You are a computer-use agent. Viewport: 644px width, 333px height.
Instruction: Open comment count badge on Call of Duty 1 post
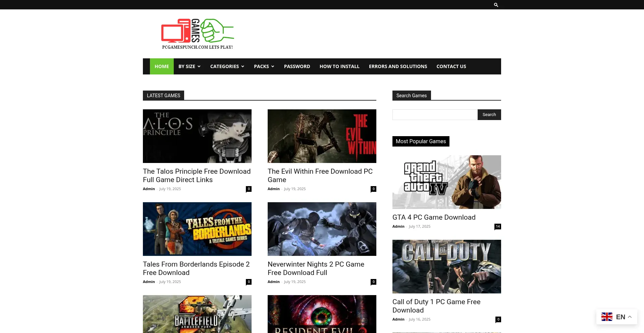pos(498,319)
